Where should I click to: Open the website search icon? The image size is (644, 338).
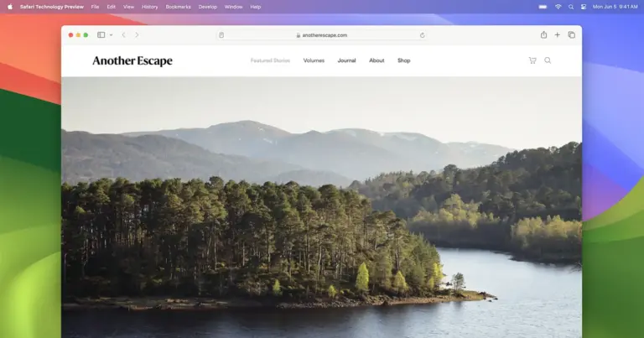click(548, 60)
